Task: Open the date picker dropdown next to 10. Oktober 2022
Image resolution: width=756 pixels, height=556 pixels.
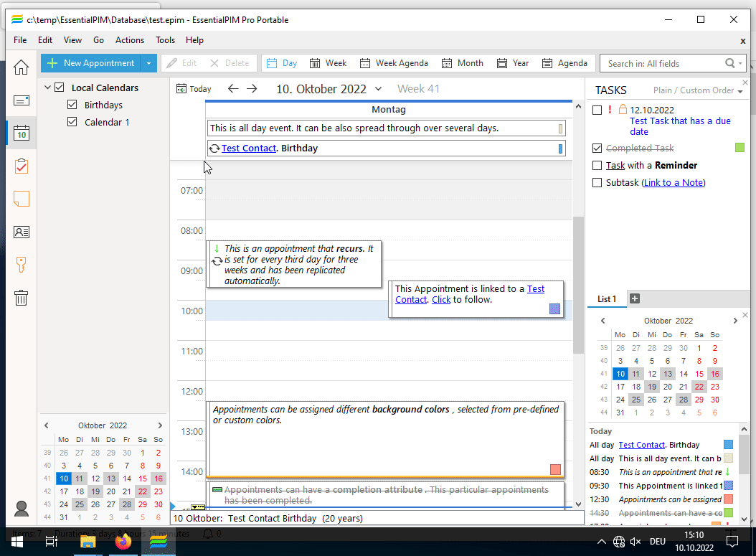Action: click(x=379, y=89)
